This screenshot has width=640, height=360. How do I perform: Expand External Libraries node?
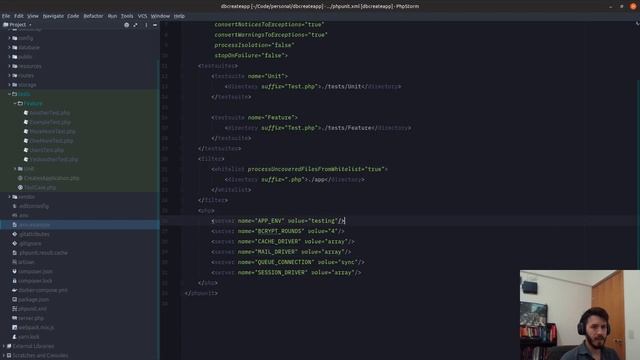[4, 346]
